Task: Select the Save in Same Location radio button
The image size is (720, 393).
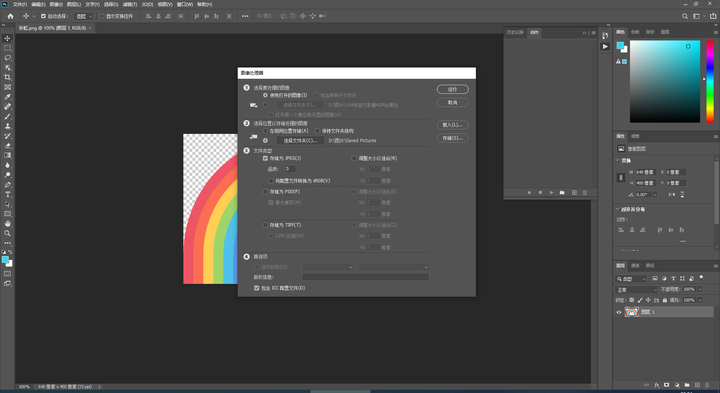Action: (265, 131)
